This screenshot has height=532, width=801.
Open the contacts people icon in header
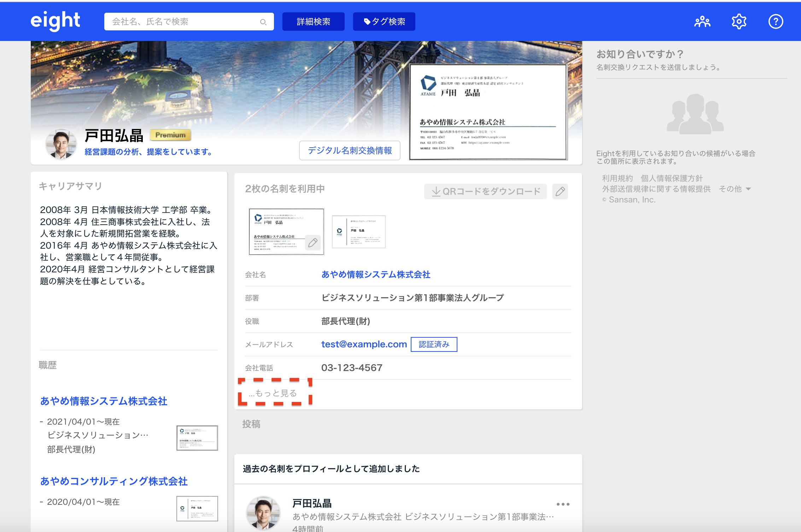pyautogui.click(x=702, y=22)
